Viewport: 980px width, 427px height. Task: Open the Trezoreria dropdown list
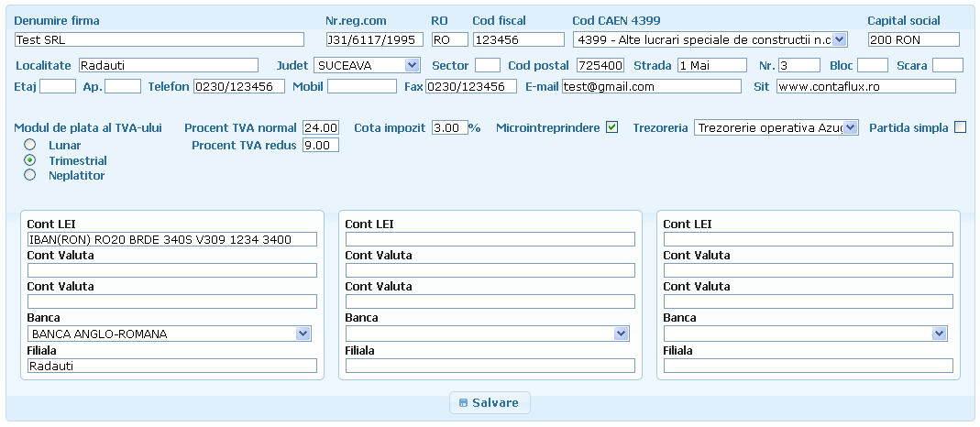click(776, 128)
